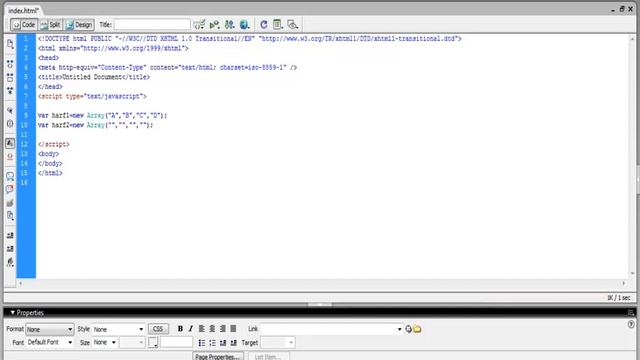Image resolution: width=640 pixels, height=360 pixels.
Task: Align text center in Properties
Action: (212, 329)
